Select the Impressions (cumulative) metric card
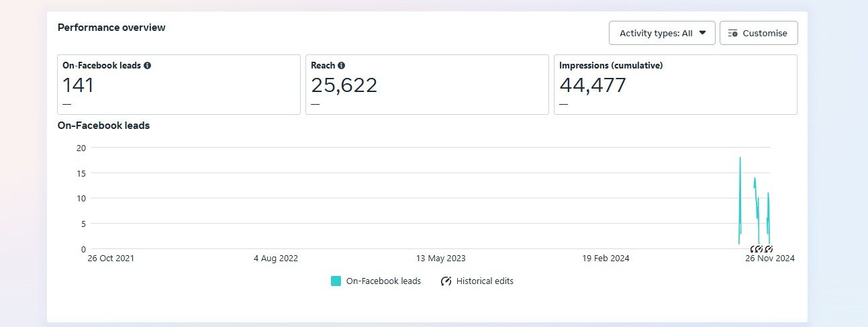 675,85
